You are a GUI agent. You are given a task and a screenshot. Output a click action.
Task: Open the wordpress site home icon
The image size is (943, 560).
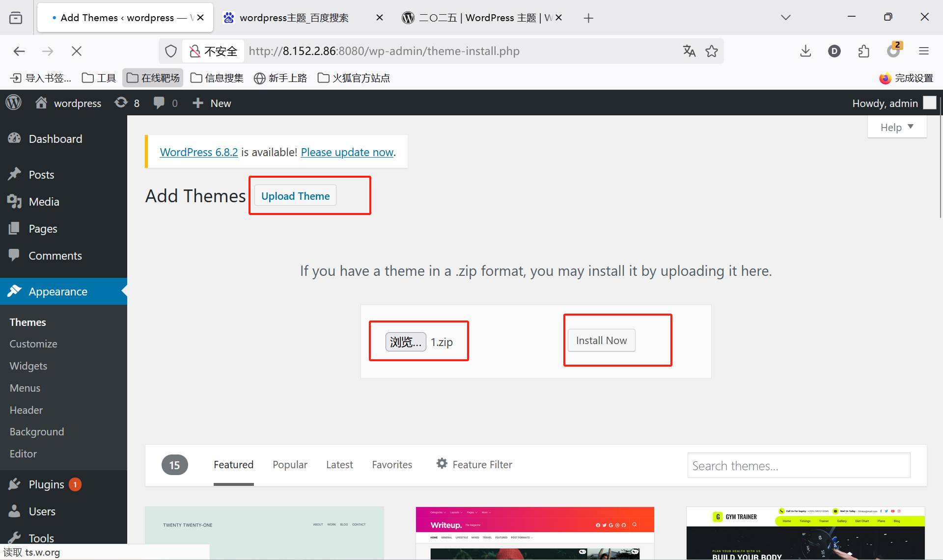pos(41,103)
